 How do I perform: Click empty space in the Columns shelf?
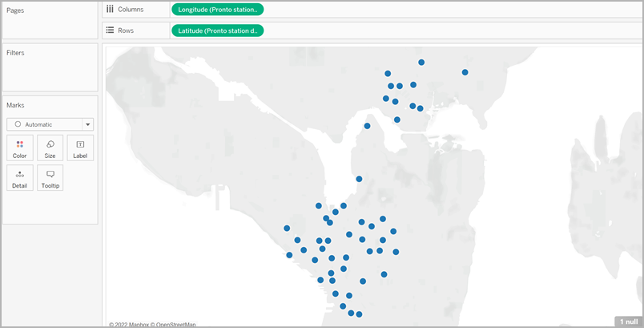(449, 9)
